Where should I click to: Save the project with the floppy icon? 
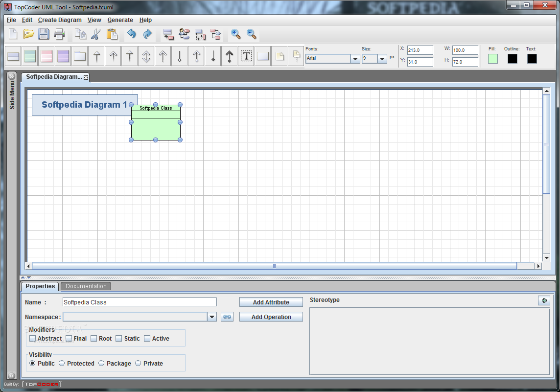click(44, 34)
